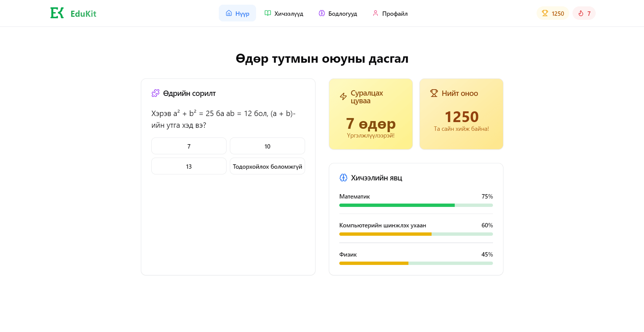The height and width of the screenshot is (332, 644).
Task: Click the Өдрийн сорилт title
Action: pyautogui.click(x=189, y=93)
